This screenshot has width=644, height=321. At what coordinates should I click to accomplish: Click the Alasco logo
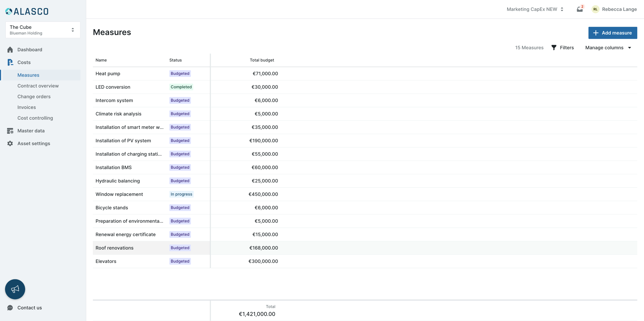click(x=27, y=11)
